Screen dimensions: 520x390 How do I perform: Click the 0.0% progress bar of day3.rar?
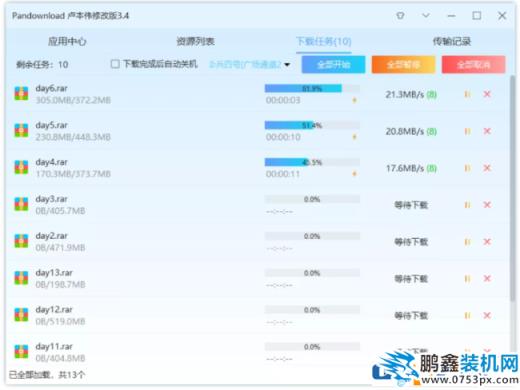click(312, 199)
